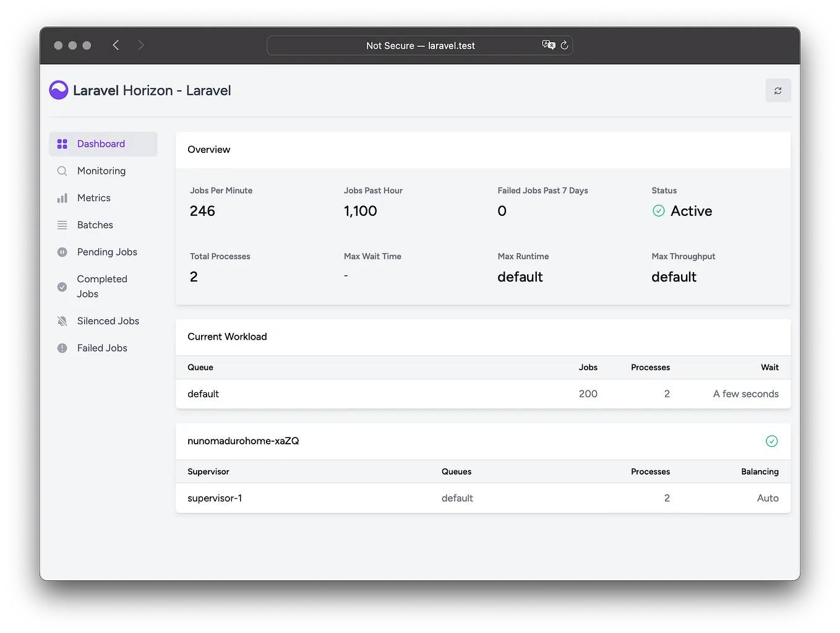Click the browser back arrow

116,45
